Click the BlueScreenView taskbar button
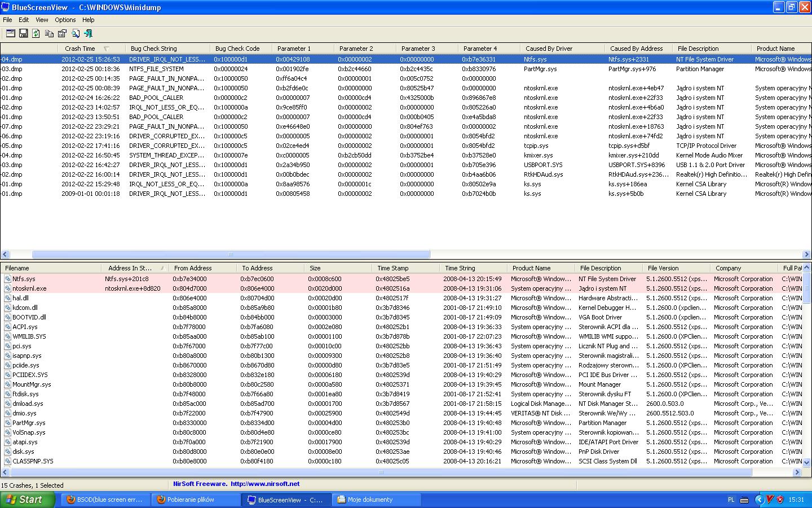 tap(286, 500)
